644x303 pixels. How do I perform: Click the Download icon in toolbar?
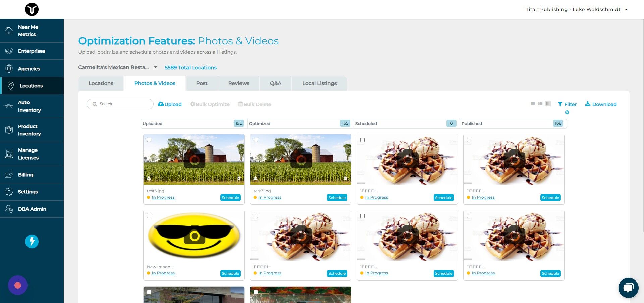coord(588,104)
